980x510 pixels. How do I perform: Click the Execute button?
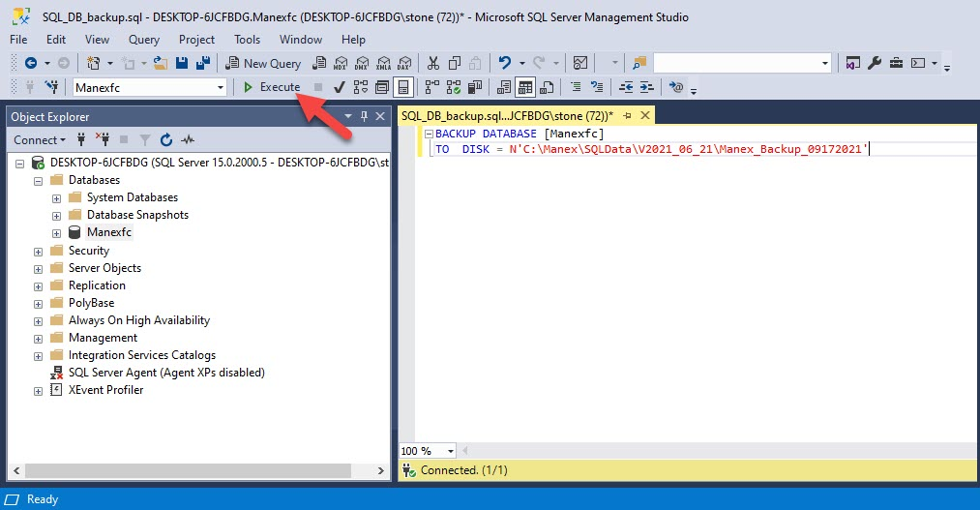[x=272, y=87]
